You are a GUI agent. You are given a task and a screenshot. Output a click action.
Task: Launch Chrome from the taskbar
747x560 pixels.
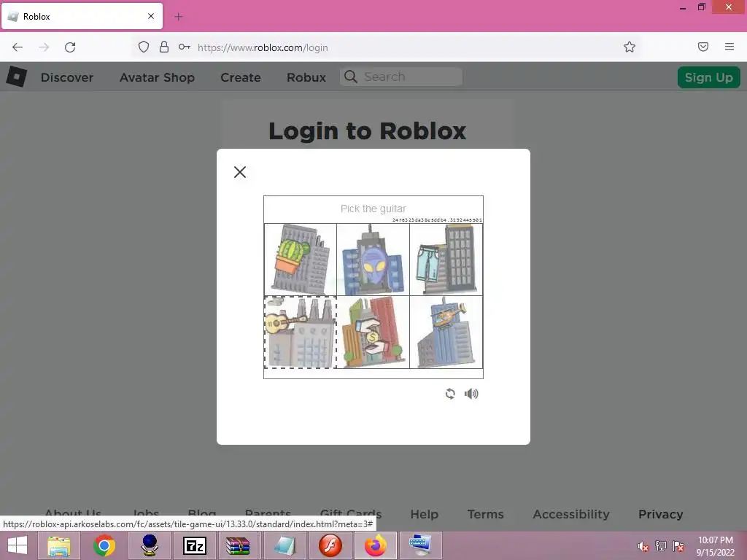pos(104,545)
